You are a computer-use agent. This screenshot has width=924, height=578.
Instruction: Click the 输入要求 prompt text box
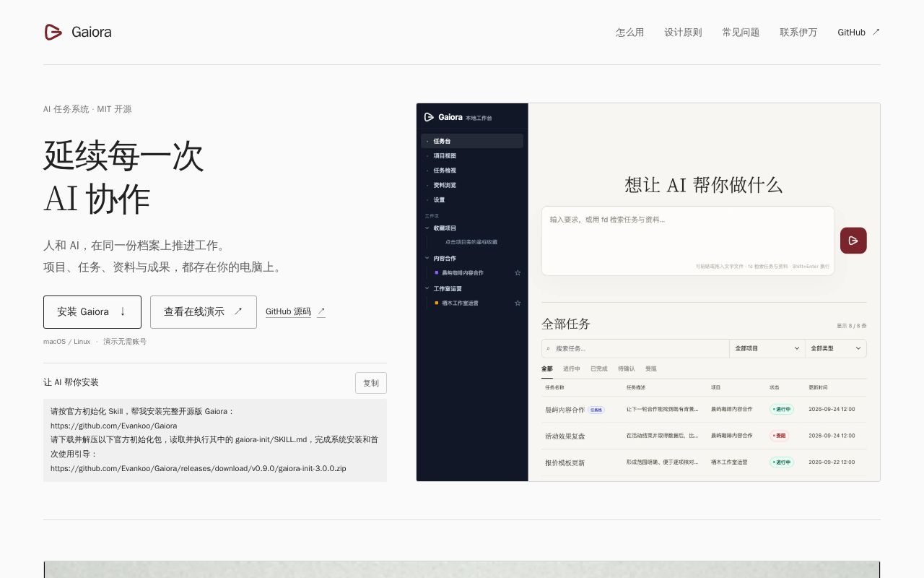click(x=688, y=241)
